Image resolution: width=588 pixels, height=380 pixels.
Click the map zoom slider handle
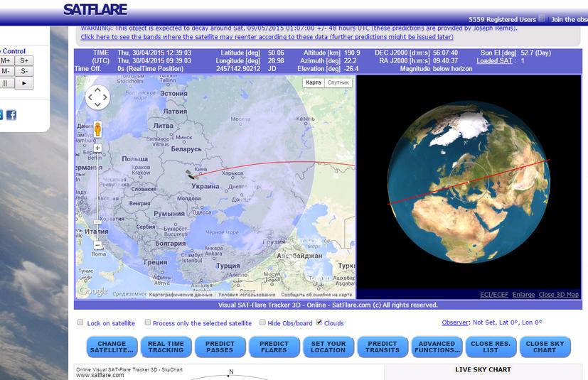coord(97,222)
